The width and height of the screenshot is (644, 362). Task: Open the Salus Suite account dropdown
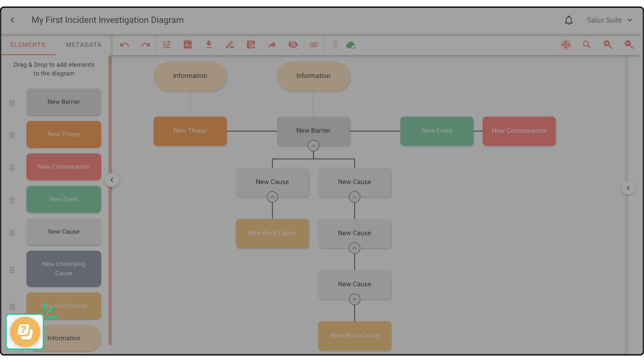click(x=609, y=20)
